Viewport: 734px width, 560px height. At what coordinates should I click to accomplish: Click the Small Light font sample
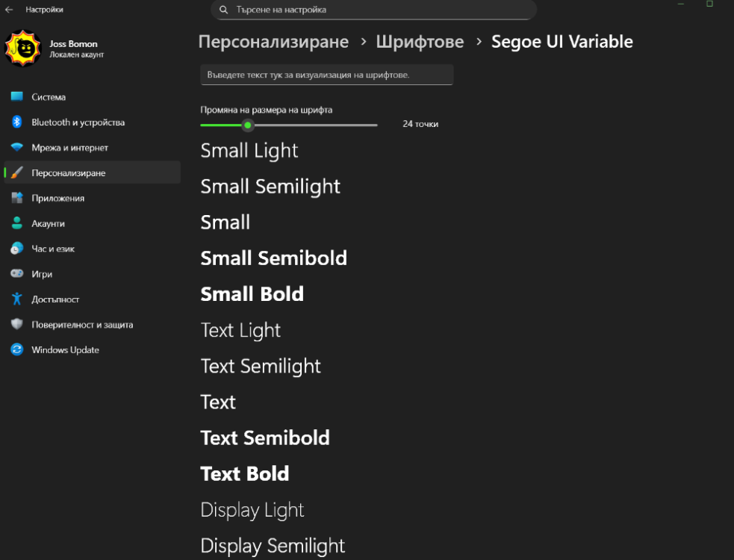[x=249, y=151]
